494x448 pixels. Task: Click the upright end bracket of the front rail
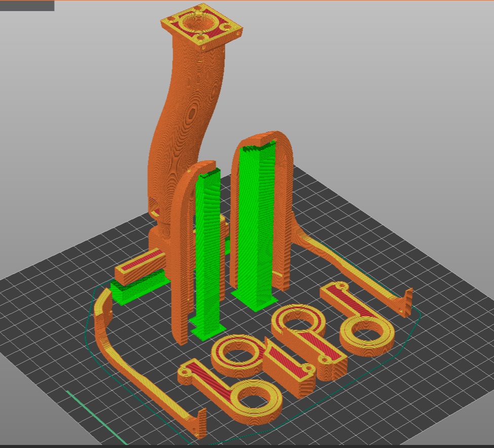[x=199, y=424]
